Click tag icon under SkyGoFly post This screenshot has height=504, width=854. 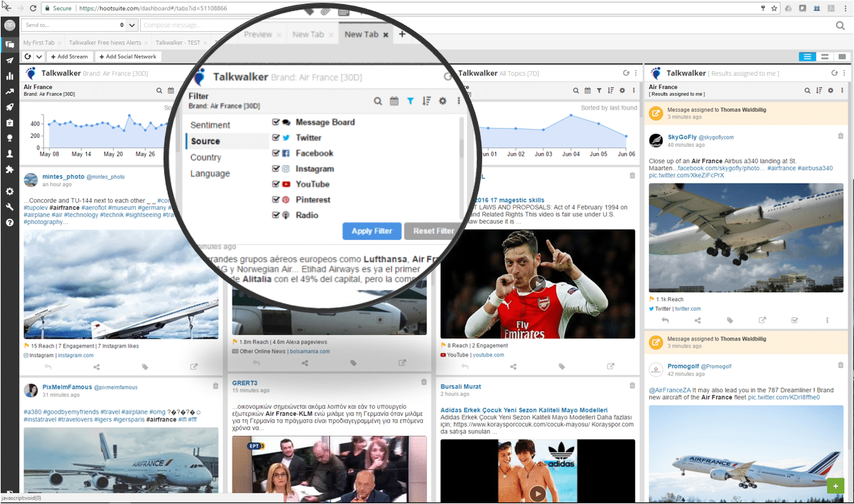pos(730,320)
